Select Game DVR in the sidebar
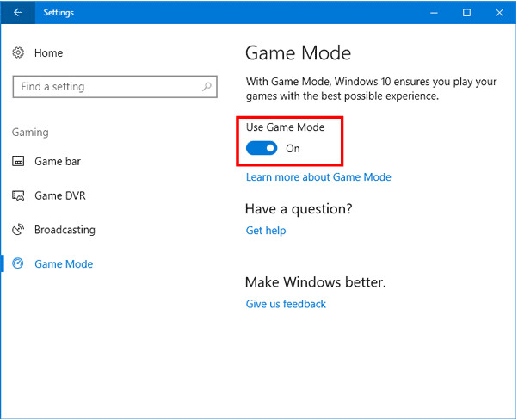The image size is (518, 420). [59, 196]
